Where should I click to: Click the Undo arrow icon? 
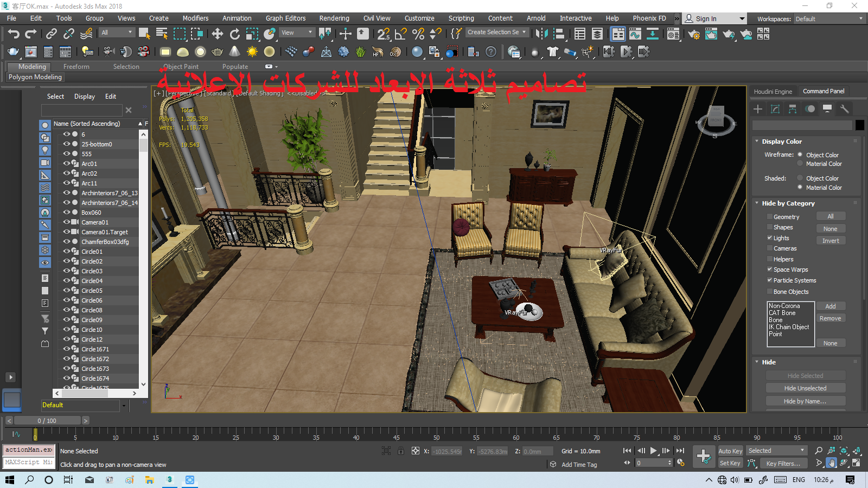(x=14, y=34)
